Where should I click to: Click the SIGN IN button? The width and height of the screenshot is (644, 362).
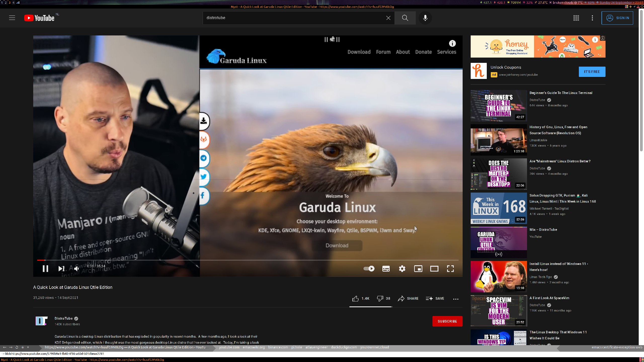point(617,18)
